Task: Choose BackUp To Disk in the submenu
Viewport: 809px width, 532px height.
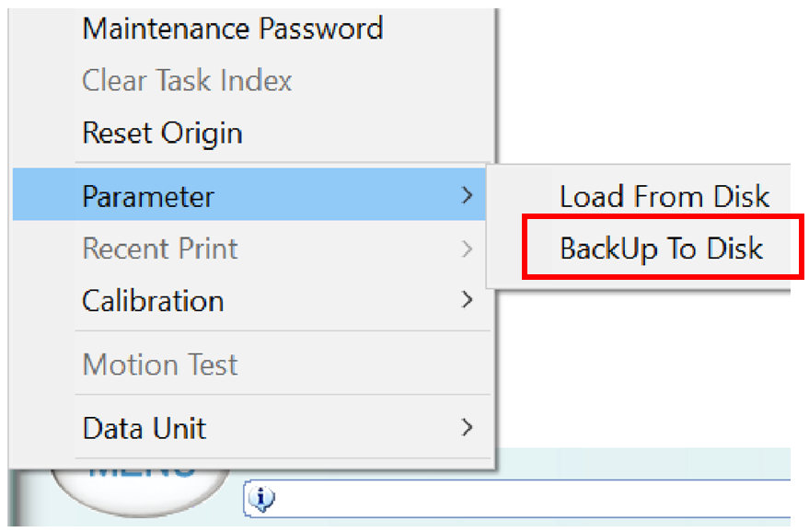Action: 661,249
